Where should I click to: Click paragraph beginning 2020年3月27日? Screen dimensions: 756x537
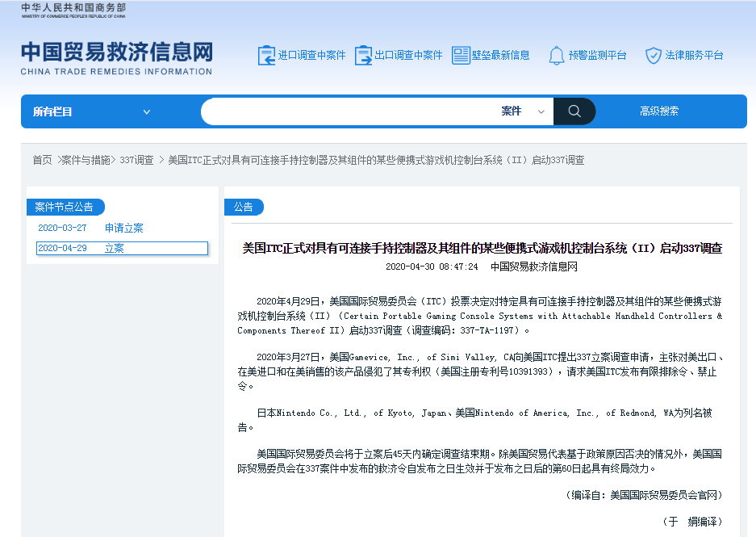(480, 371)
